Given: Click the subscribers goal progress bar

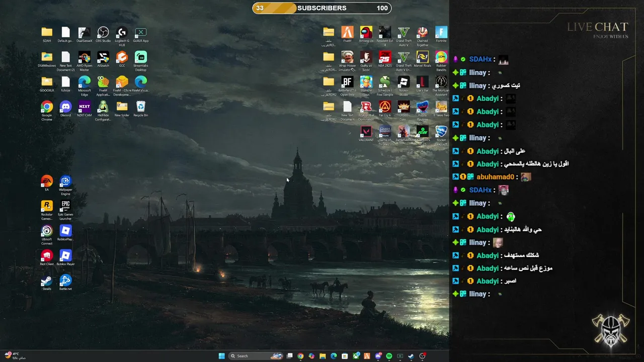Looking at the screenshot, I should pos(322,8).
